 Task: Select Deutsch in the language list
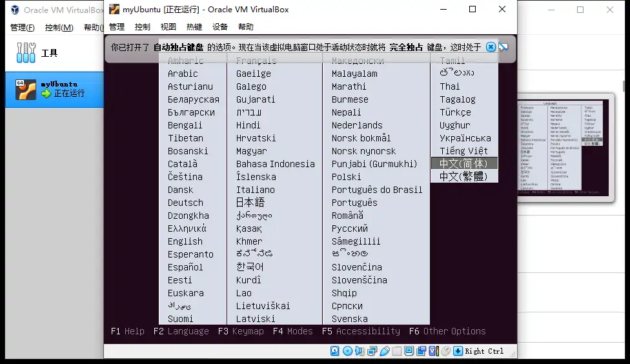click(x=185, y=203)
